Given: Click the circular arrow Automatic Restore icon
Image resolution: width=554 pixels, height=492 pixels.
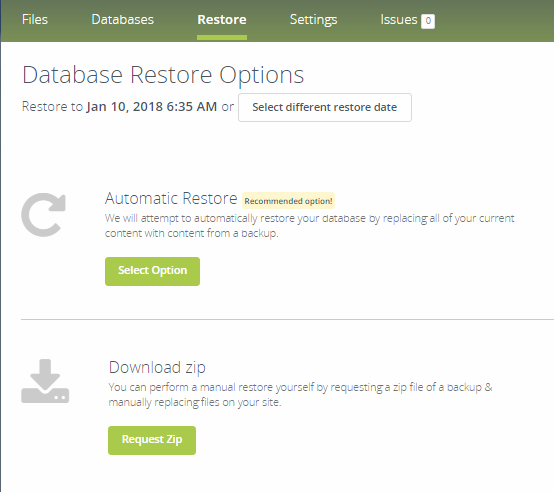Looking at the screenshot, I should click(x=43, y=215).
